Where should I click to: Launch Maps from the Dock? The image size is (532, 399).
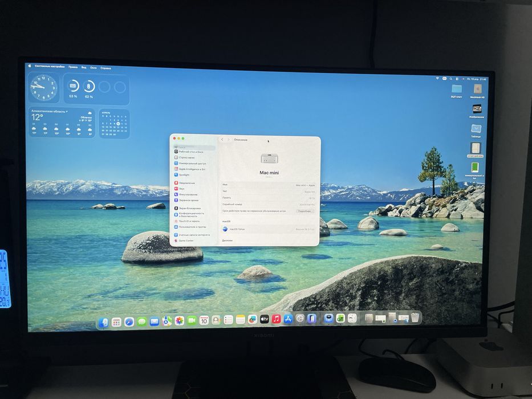click(x=167, y=321)
